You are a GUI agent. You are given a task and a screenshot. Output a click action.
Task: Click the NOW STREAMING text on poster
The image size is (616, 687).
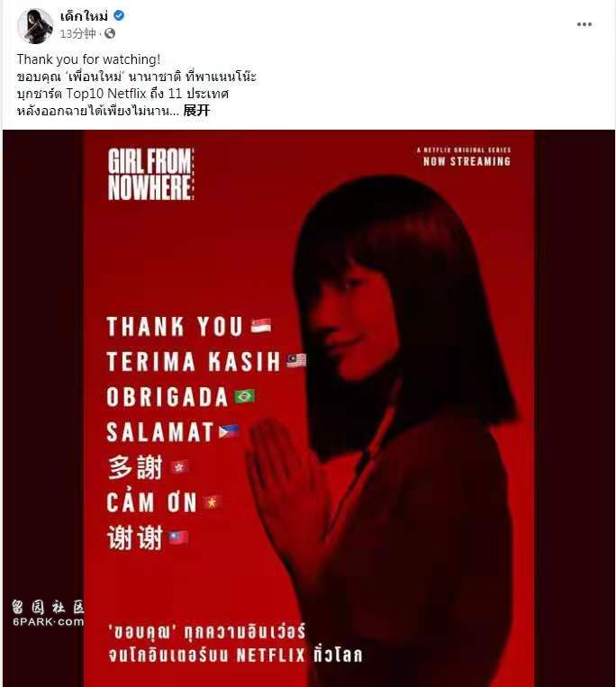(467, 161)
